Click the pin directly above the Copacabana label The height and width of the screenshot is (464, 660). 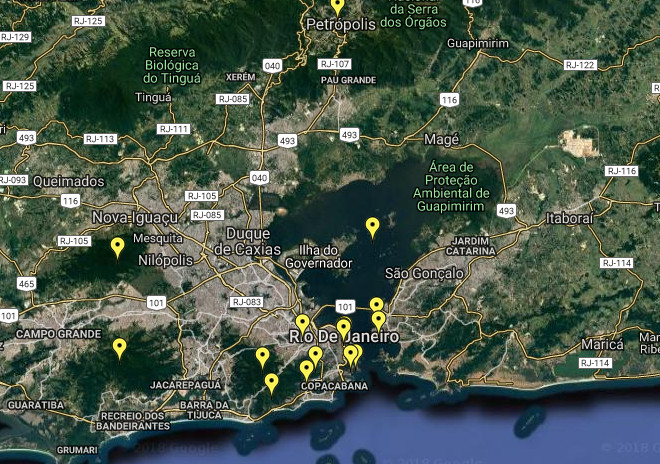(x=307, y=369)
